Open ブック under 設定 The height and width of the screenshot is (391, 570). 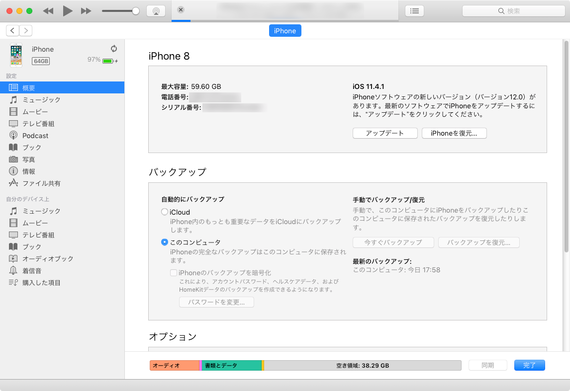[x=62, y=148]
